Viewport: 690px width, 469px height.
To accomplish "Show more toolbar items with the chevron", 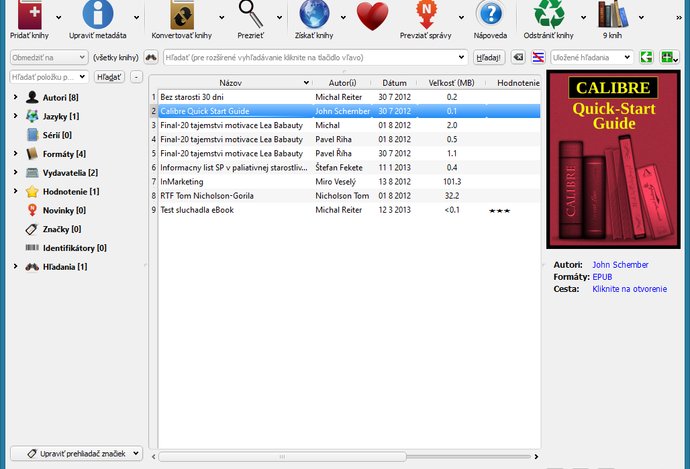I will pos(679,18).
